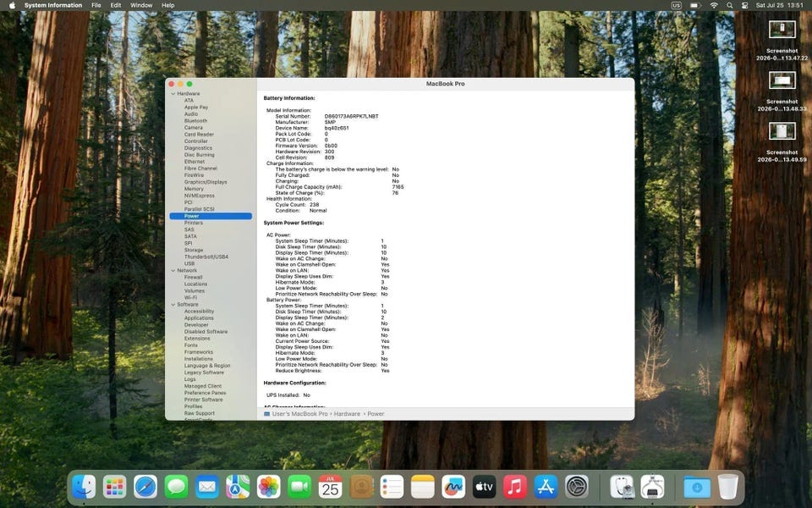812x508 pixels.
Task: Open Calendar showing 25 in the Dock
Action: click(x=331, y=488)
